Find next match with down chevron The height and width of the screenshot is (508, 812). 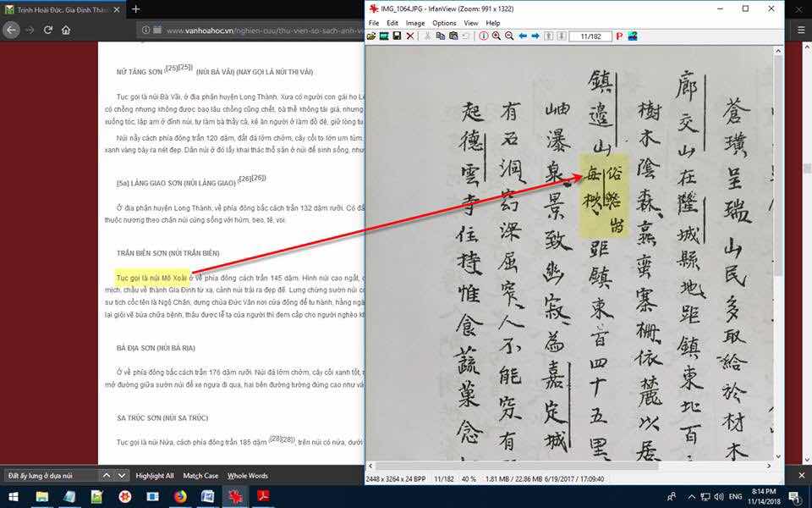click(121, 475)
